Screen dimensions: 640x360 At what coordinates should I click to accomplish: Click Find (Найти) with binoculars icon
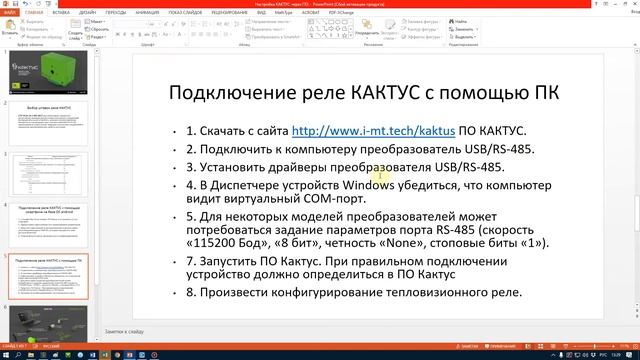point(458,21)
